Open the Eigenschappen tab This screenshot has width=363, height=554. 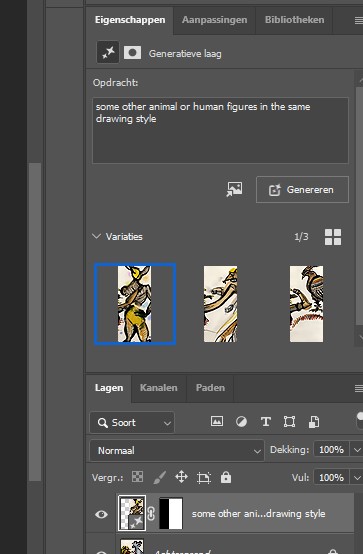click(x=130, y=20)
